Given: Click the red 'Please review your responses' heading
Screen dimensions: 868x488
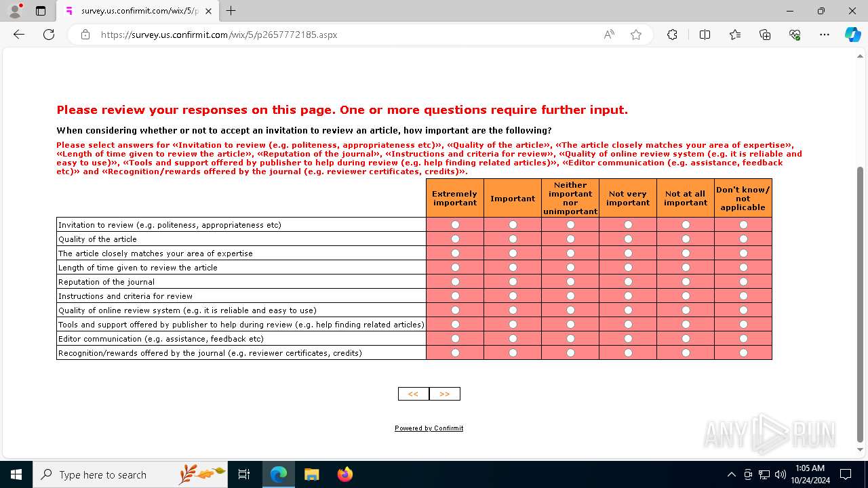Looking at the screenshot, I should 342,110.
